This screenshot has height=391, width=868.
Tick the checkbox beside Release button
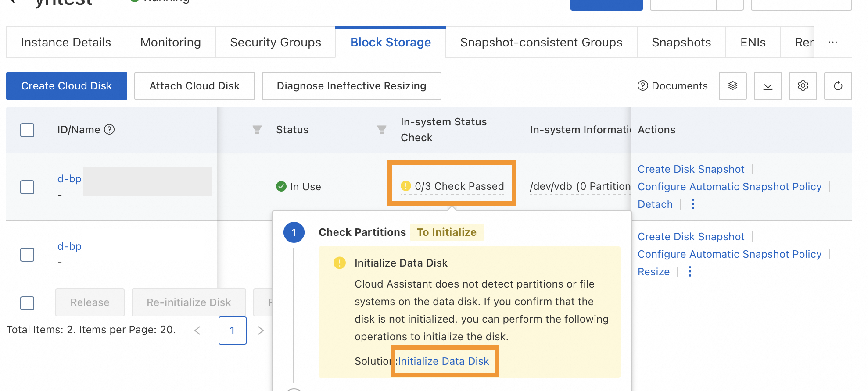tap(27, 303)
